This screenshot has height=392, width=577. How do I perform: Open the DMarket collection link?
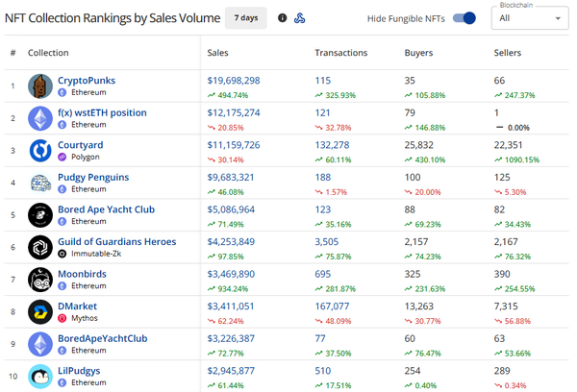pyautogui.click(x=77, y=306)
